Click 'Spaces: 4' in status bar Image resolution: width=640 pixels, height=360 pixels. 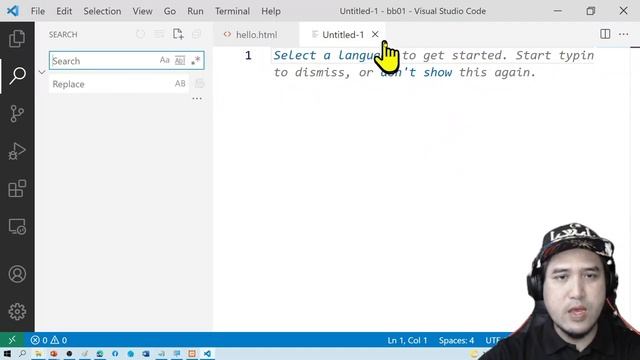click(x=456, y=340)
